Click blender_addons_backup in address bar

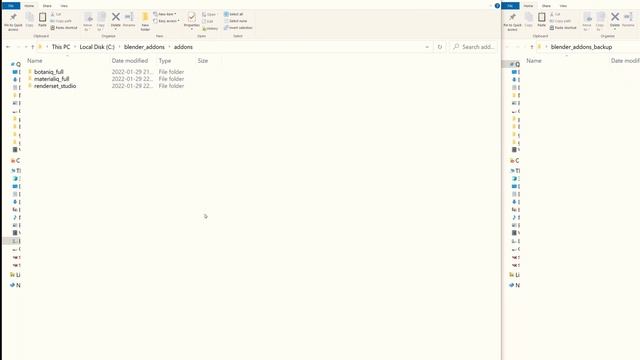[581, 47]
